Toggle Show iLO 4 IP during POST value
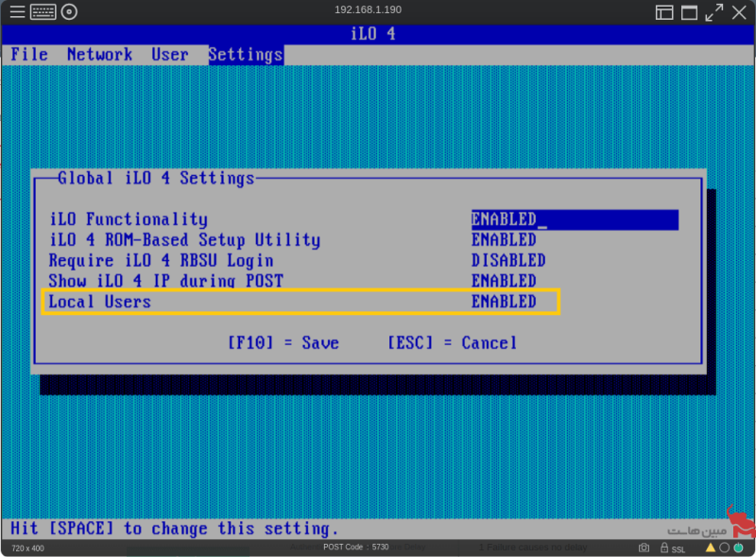 504,281
